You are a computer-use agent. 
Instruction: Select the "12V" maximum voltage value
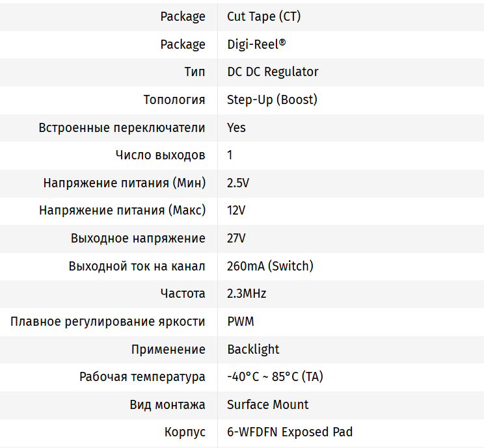coord(236,211)
